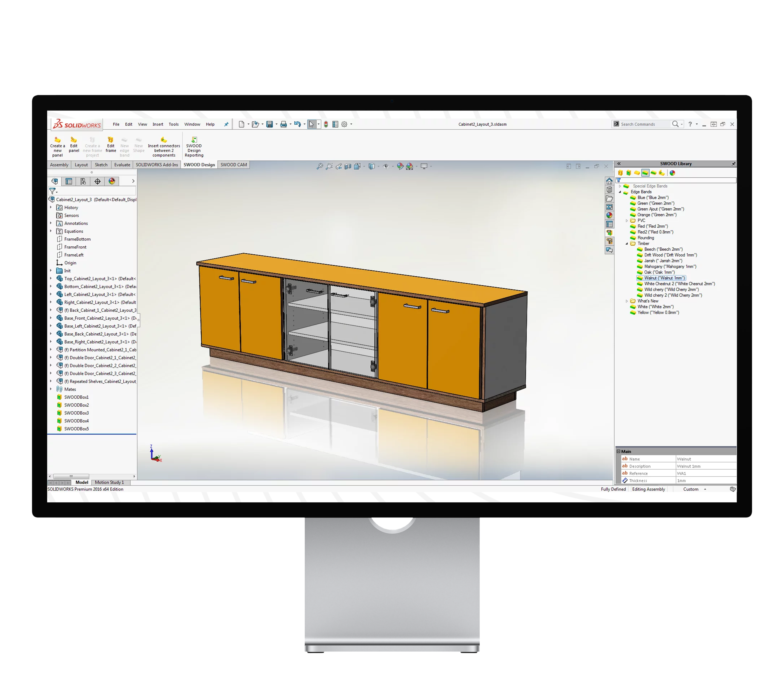Select Oak 1mm edge band
The image size is (784, 697).
[x=659, y=272]
